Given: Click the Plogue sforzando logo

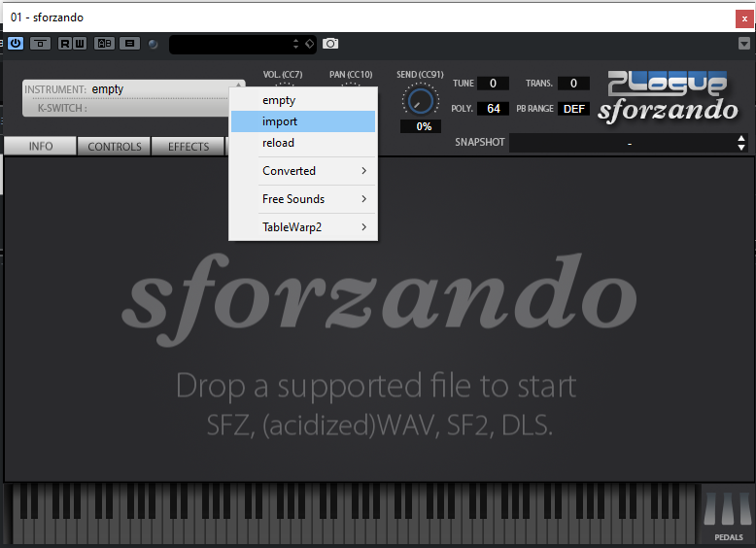Looking at the screenshot, I should 668,97.
